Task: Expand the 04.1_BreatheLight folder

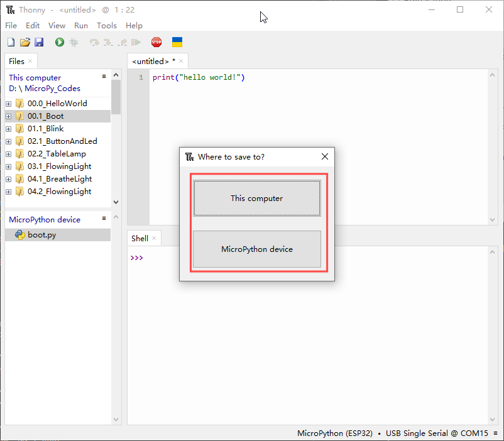Action: click(9, 179)
